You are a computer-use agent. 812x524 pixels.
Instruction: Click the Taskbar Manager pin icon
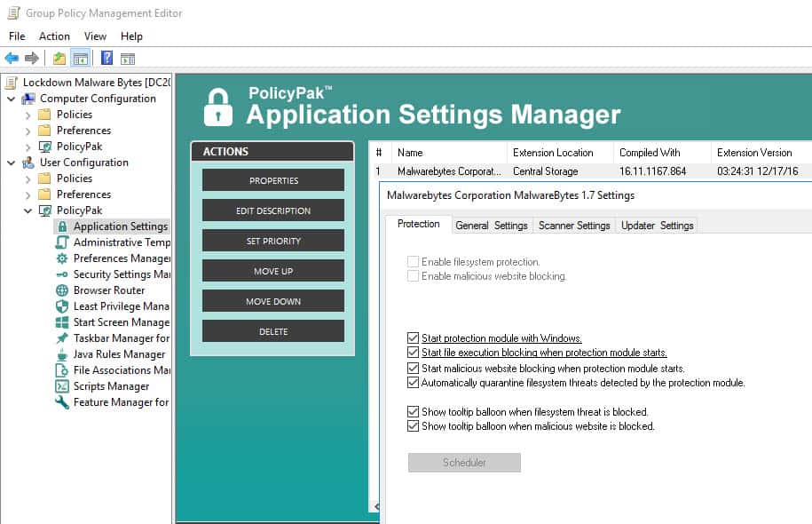[x=62, y=338]
